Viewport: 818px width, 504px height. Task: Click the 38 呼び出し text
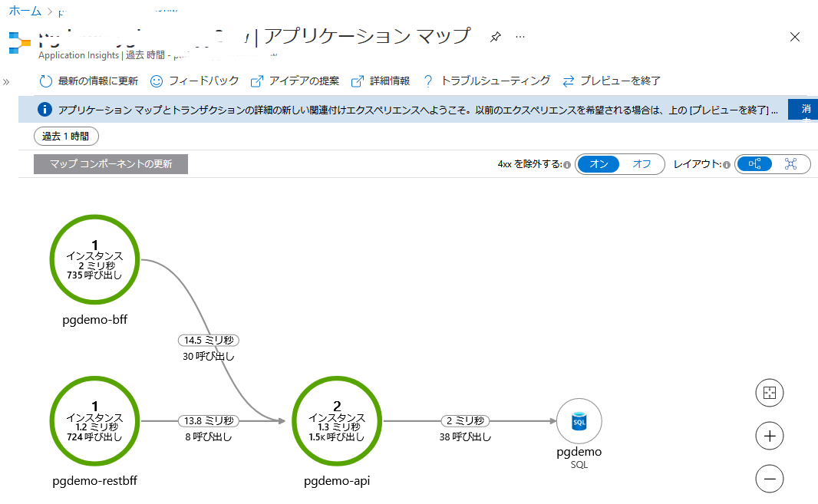465,436
